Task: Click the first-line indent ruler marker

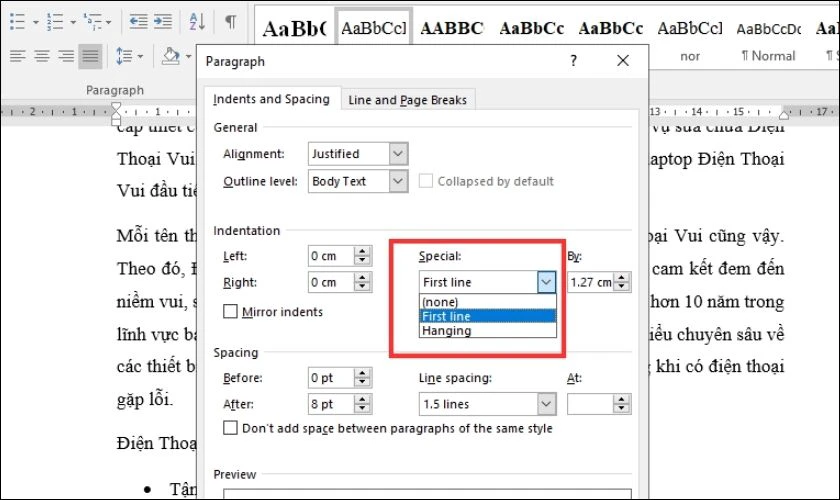Action: 116,107
